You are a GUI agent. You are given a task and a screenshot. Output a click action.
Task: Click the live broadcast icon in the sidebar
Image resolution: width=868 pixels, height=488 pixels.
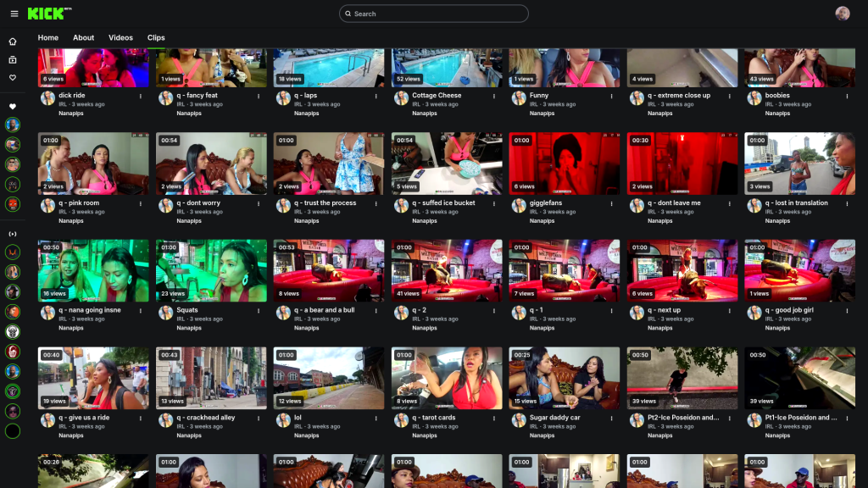pyautogui.click(x=13, y=233)
